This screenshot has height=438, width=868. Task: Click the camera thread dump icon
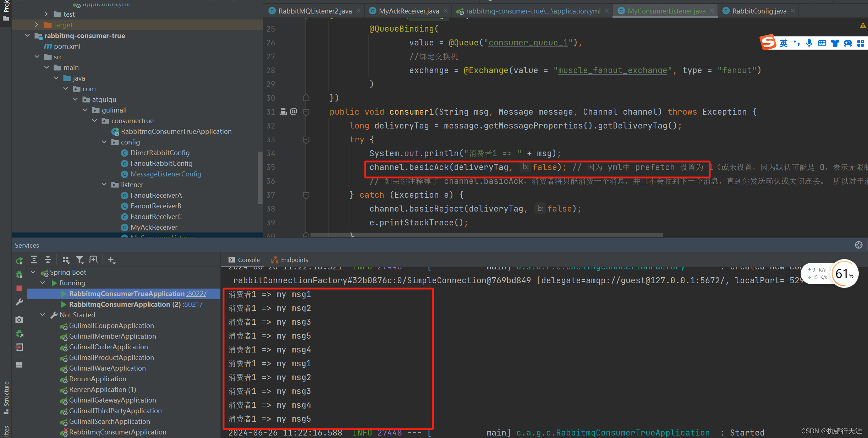[x=20, y=320]
